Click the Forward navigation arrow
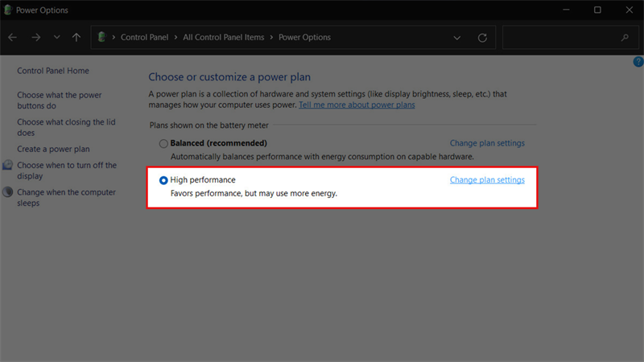The width and height of the screenshot is (644, 362). 35,37
